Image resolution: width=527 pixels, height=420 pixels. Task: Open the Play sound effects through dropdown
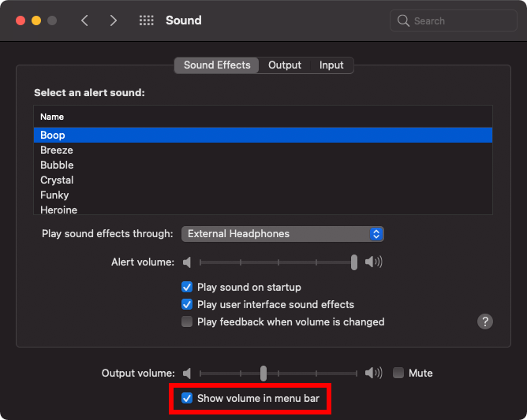tap(282, 234)
